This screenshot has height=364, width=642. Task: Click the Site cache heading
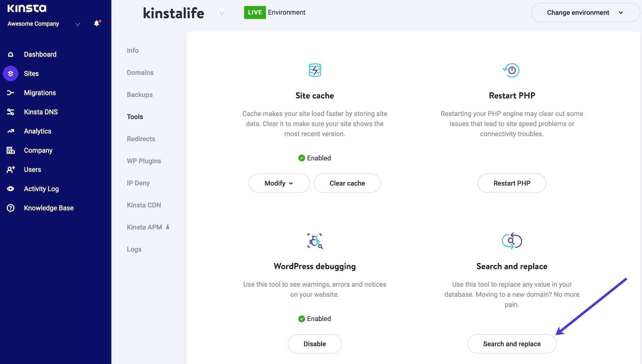pyautogui.click(x=315, y=95)
